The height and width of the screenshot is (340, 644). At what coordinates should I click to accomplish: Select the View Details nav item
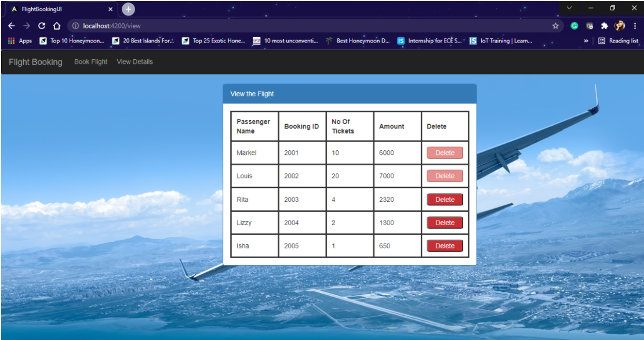point(134,62)
